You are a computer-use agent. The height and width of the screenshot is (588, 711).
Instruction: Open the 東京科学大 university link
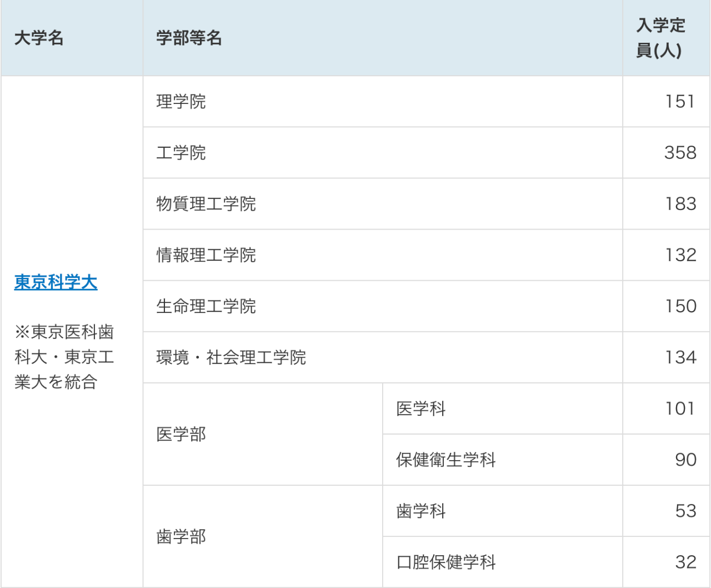(56, 282)
